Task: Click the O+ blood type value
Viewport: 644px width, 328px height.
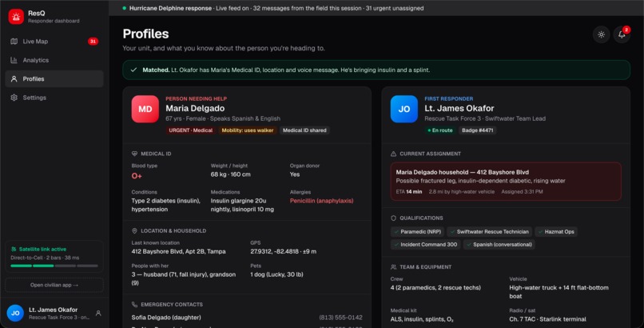Action: coord(137,176)
